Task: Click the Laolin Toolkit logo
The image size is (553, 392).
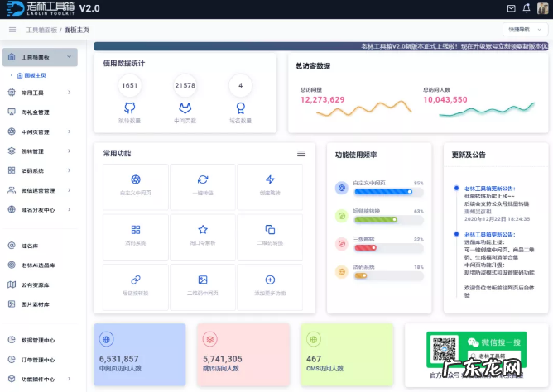Action: point(41,8)
